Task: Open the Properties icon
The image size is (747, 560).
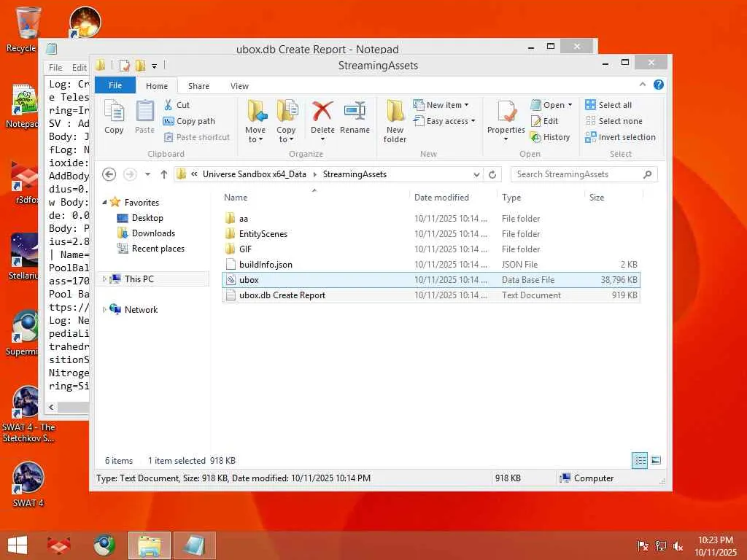Action: pyautogui.click(x=506, y=112)
